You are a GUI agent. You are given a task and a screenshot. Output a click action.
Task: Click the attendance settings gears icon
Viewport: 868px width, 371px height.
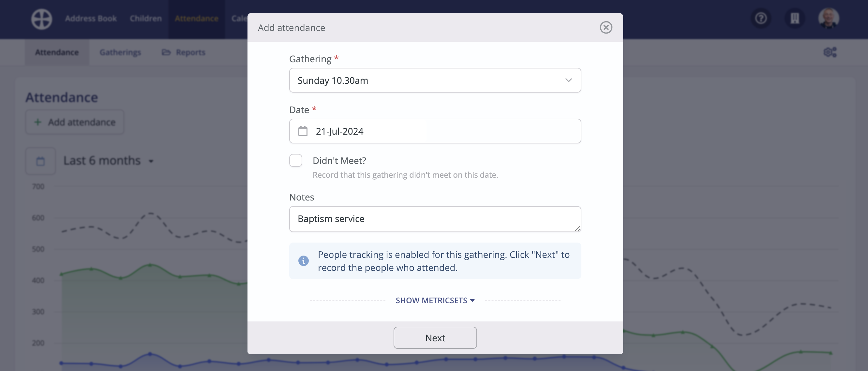pyautogui.click(x=830, y=52)
